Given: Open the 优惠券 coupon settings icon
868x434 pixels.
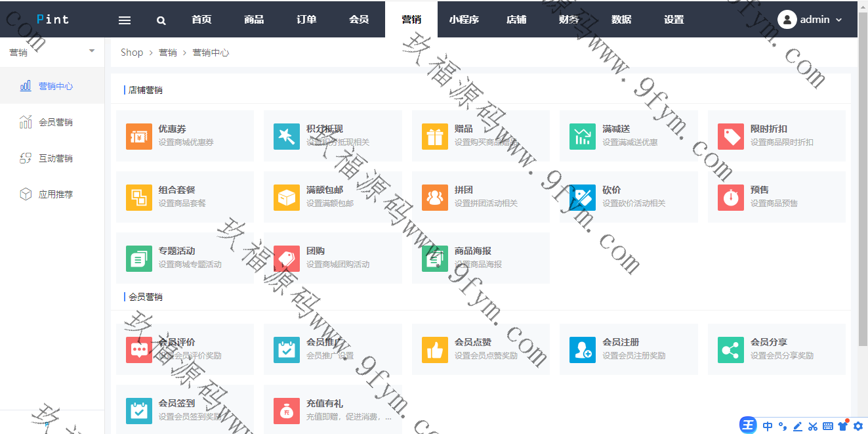Looking at the screenshot, I should (139, 137).
